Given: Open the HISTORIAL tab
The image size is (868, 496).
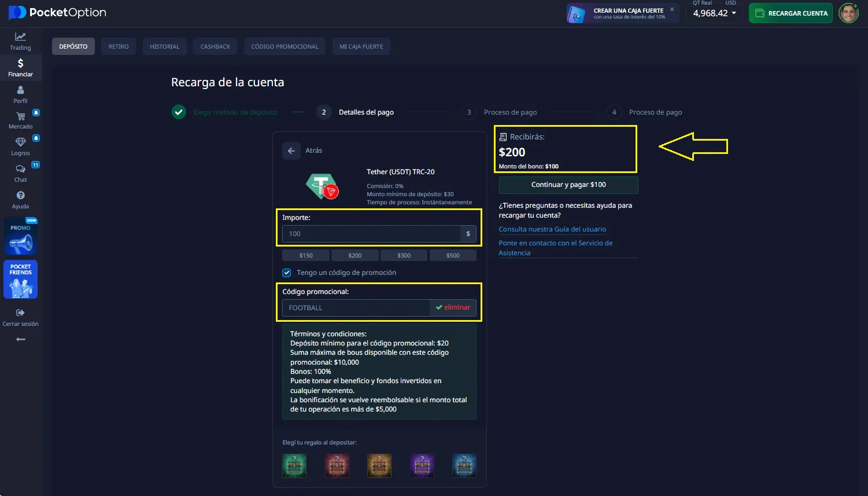Looking at the screenshot, I should (165, 46).
